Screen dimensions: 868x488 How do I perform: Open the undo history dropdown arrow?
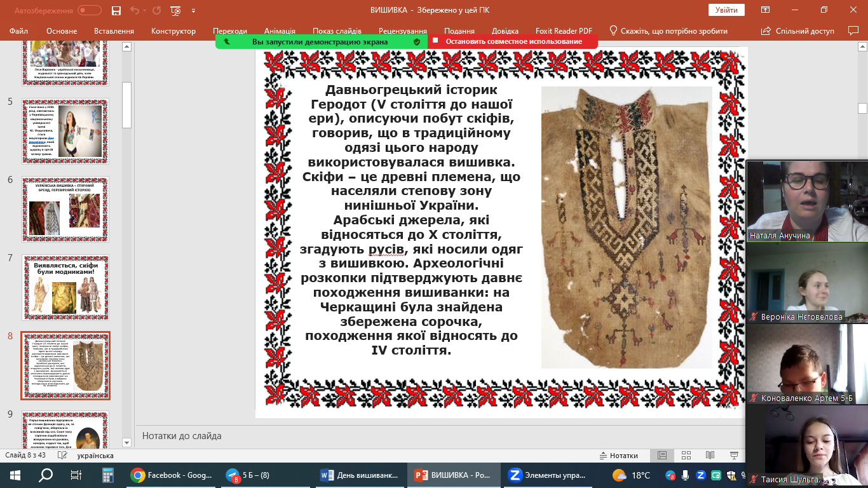pos(146,10)
